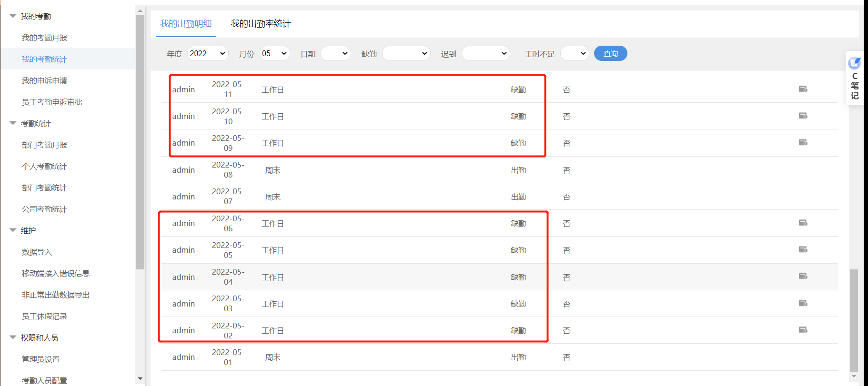Open the 工时不足 filter dropdown
Image resolution: width=868 pixels, height=386 pixels.
coord(575,54)
